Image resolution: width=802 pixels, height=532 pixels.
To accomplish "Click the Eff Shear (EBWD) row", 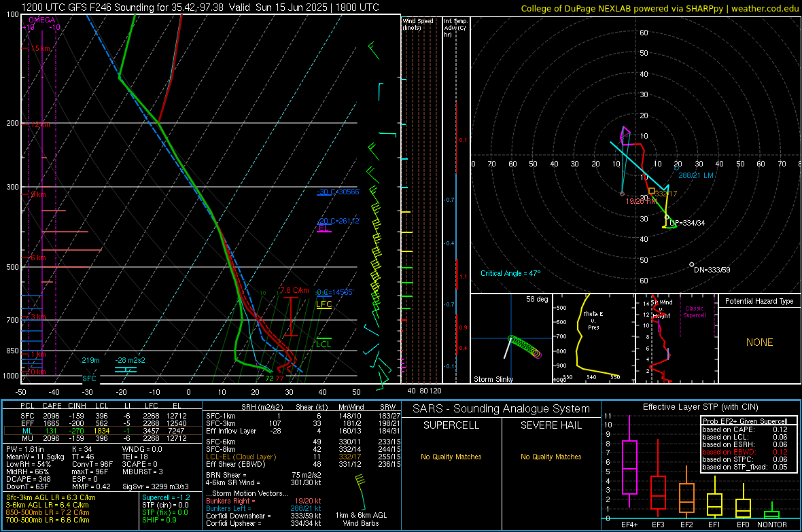I will click(x=303, y=465).
